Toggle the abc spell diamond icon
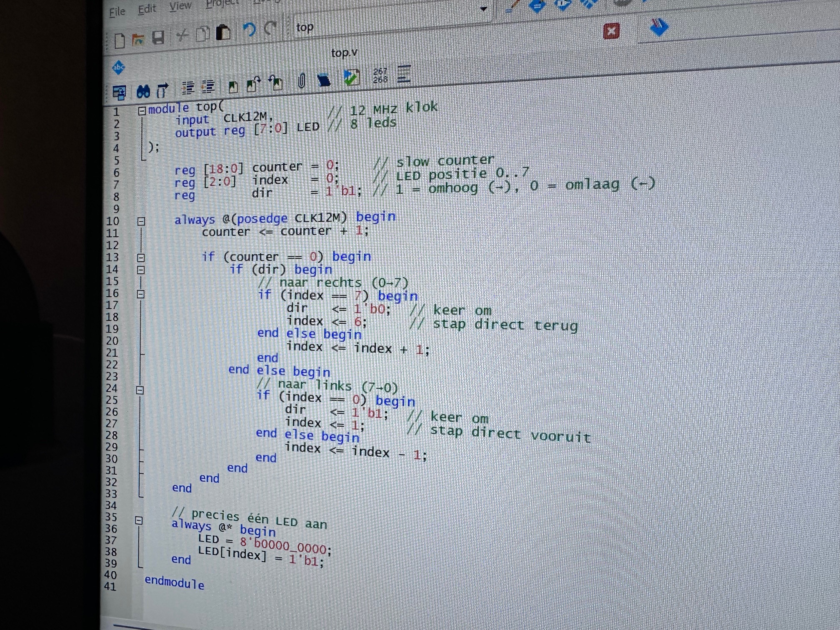The height and width of the screenshot is (630, 840). (x=118, y=67)
